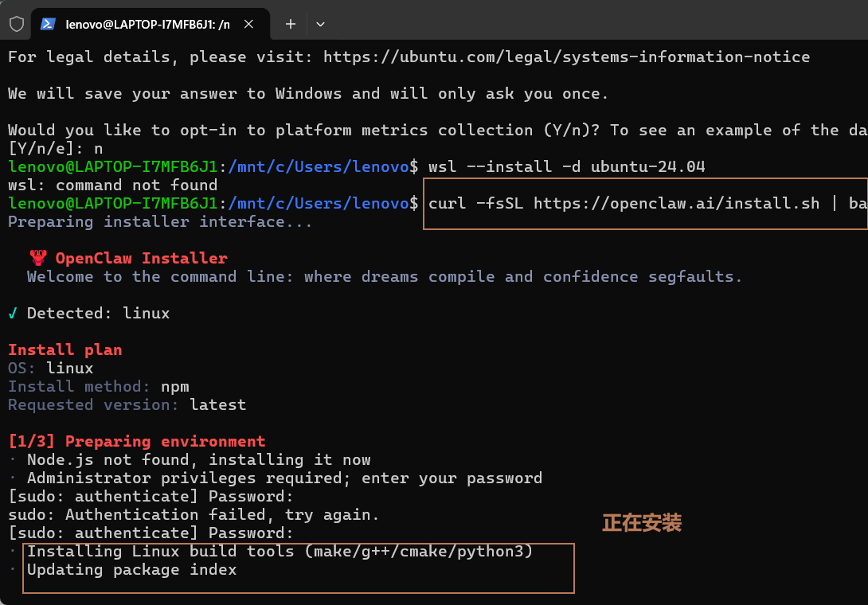
Task: Click the shield icon left of the tab
Action: (x=17, y=24)
